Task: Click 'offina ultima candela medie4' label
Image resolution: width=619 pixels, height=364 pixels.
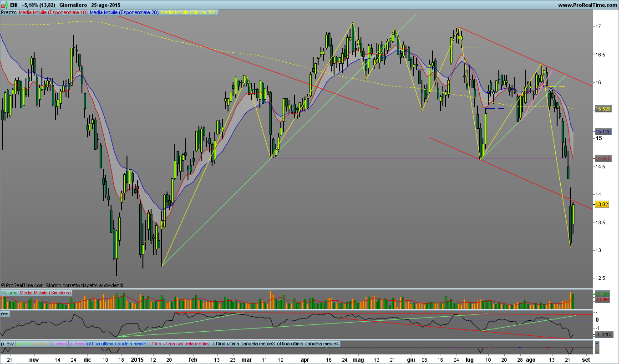Action: point(308,344)
